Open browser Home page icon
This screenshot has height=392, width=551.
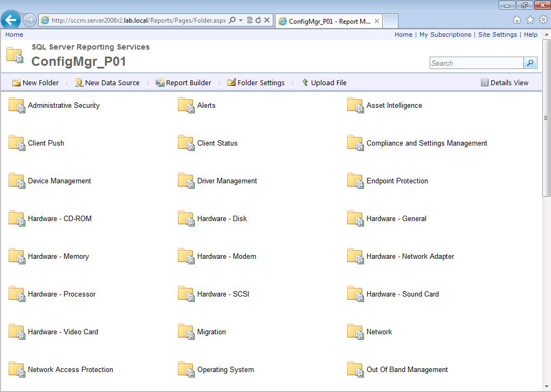pyautogui.click(x=517, y=20)
